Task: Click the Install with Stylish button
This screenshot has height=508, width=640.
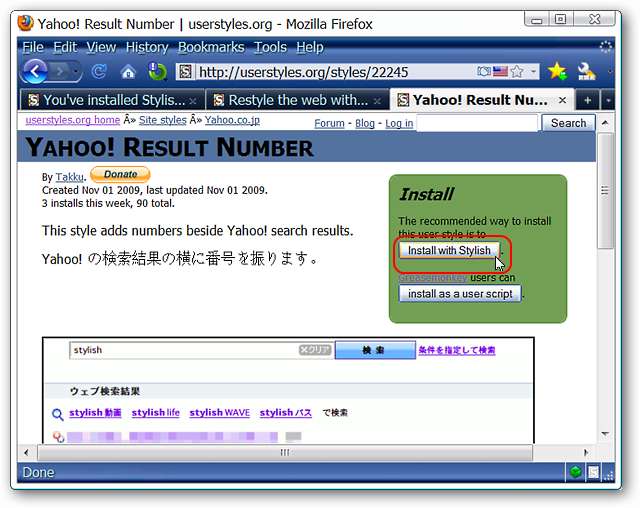Action: tap(449, 250)
